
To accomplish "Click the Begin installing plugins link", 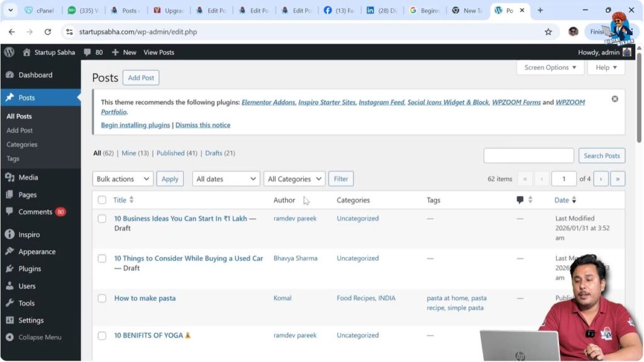I will pyautogui.click(x=135, y=124).
